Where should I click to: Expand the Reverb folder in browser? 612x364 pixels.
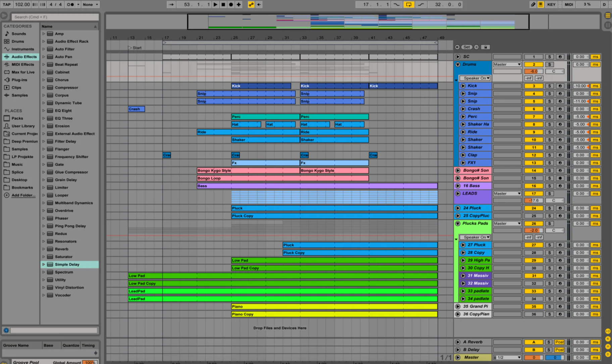point(44,249)
